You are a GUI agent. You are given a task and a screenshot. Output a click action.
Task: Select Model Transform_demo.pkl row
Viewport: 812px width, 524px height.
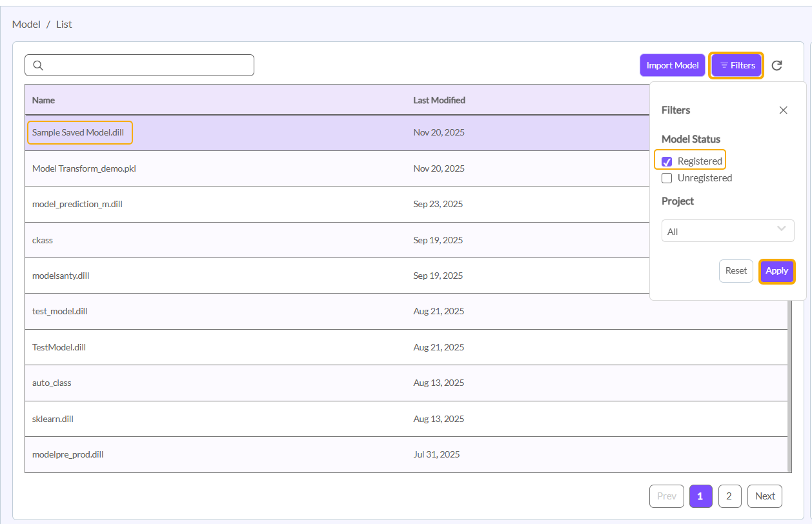[84, 168]
